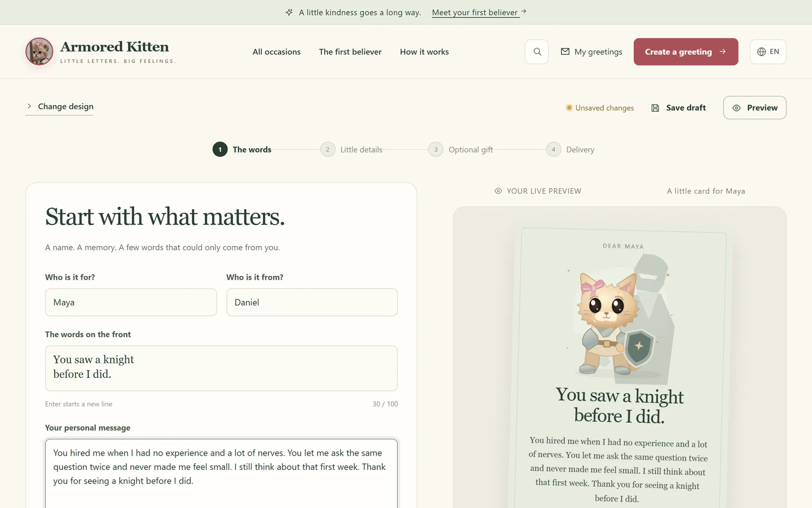Click the Start with what matters heading

(165, 217)
